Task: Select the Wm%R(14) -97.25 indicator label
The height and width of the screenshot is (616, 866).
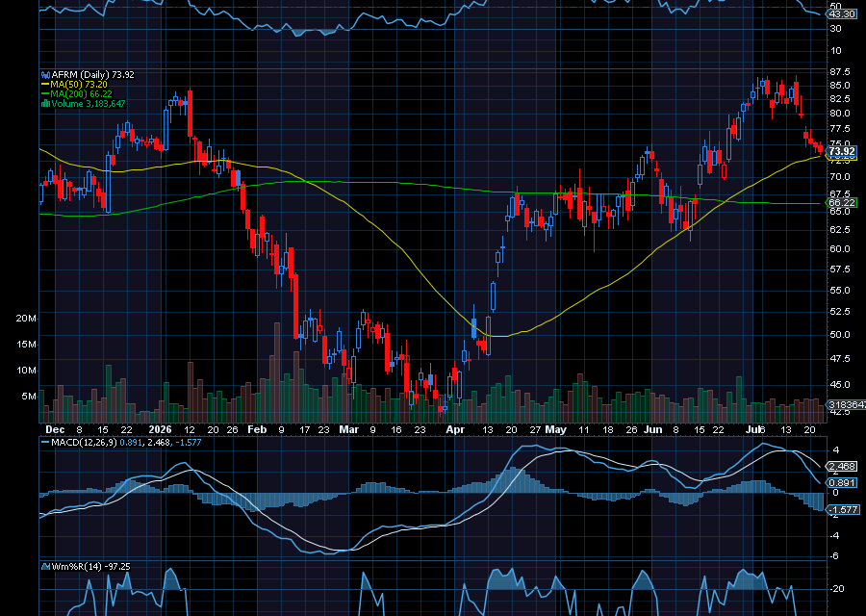Action: point(90,566)
